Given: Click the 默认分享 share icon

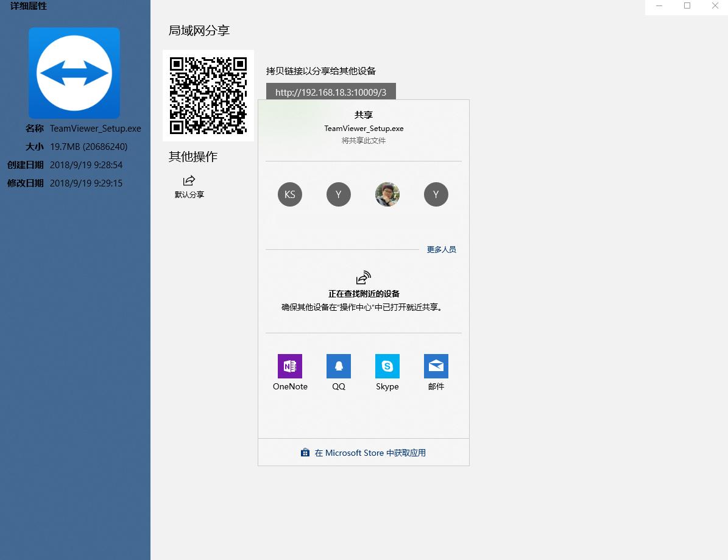Looking at the screenshot, I should click(188, 180).
